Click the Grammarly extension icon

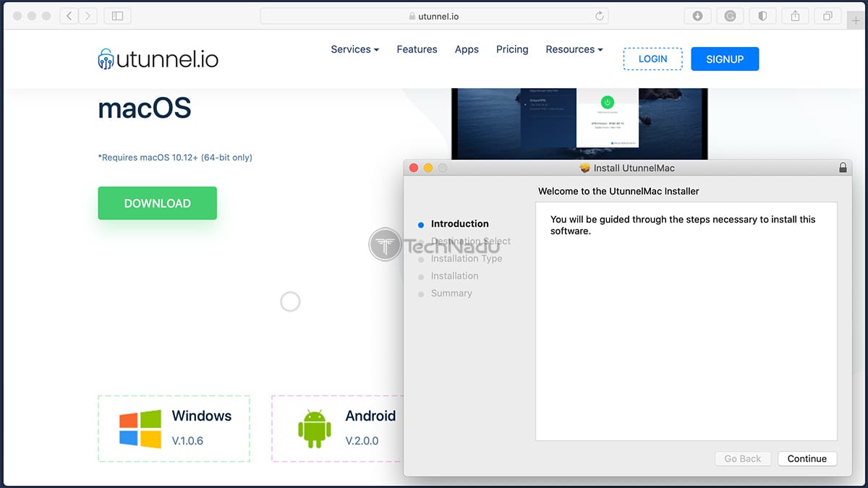click(730, 15)
